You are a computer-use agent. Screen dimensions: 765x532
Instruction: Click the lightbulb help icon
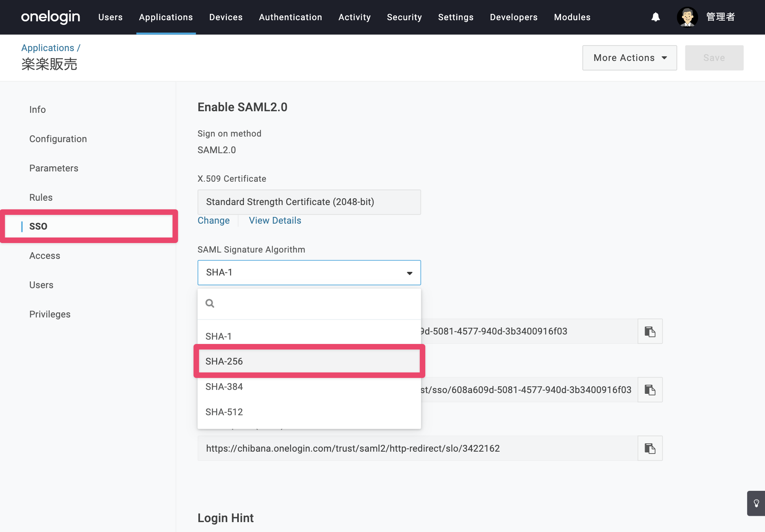756,503
